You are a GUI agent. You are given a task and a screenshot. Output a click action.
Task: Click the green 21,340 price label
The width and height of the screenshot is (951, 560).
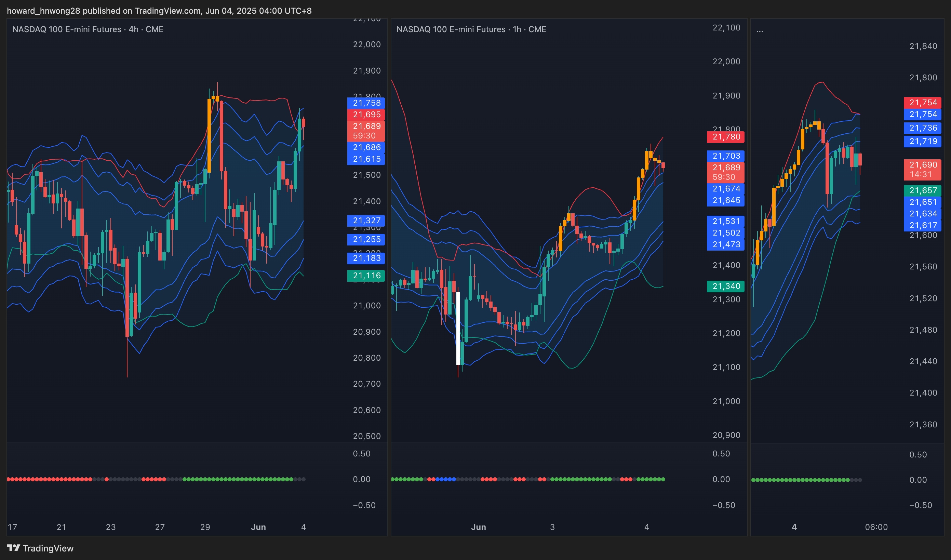(x=726, y=286)
